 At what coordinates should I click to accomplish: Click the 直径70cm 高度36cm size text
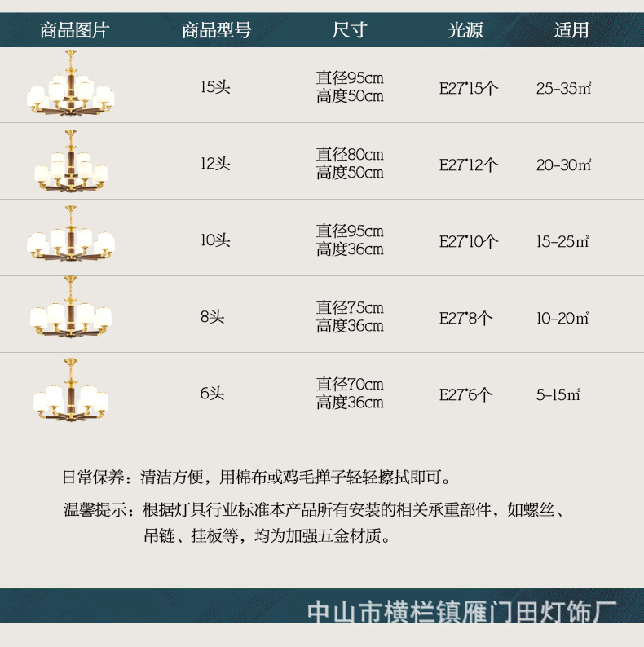[x=350, y=394]
